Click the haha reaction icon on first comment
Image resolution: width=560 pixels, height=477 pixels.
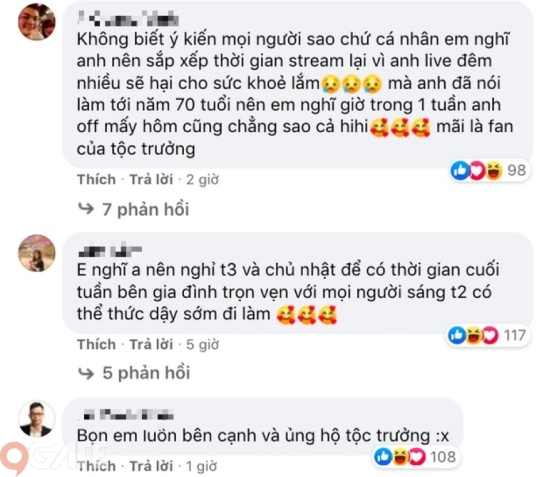tap(494, 171)
